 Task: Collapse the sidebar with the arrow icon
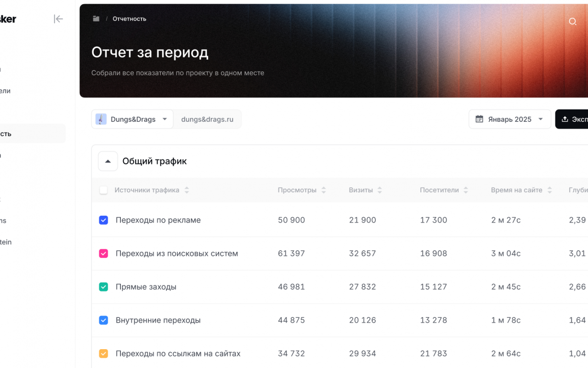point(58,19)
